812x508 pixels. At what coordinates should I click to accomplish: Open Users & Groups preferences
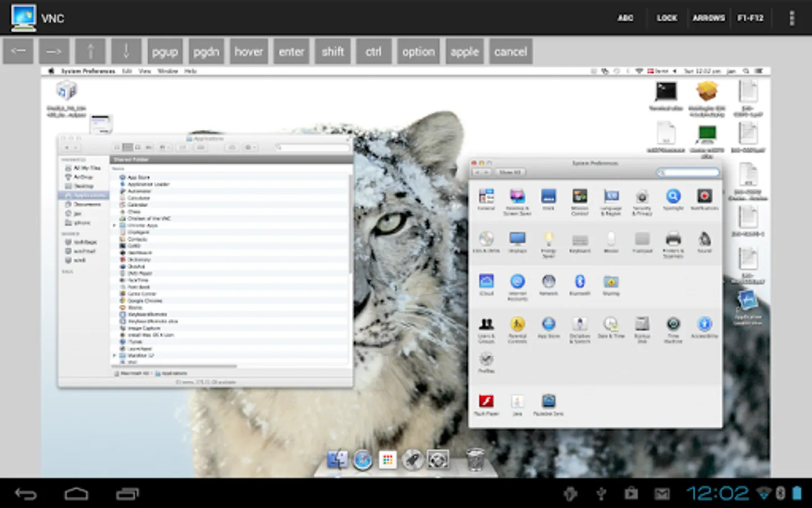[486, 330]
